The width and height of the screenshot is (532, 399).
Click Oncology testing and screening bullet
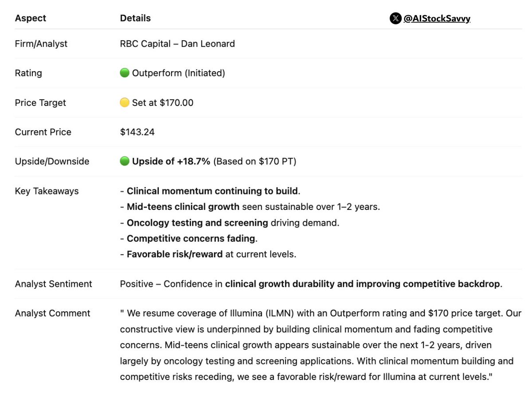pos(230,223)
